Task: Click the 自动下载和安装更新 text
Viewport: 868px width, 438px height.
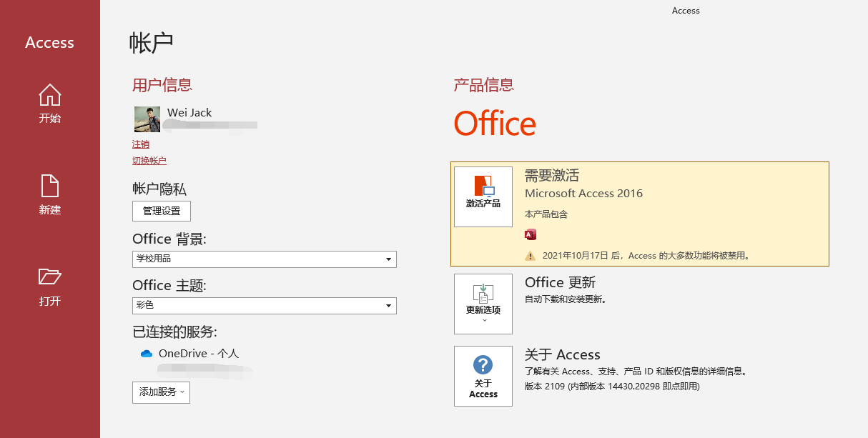Action: [x=566, y=299]
